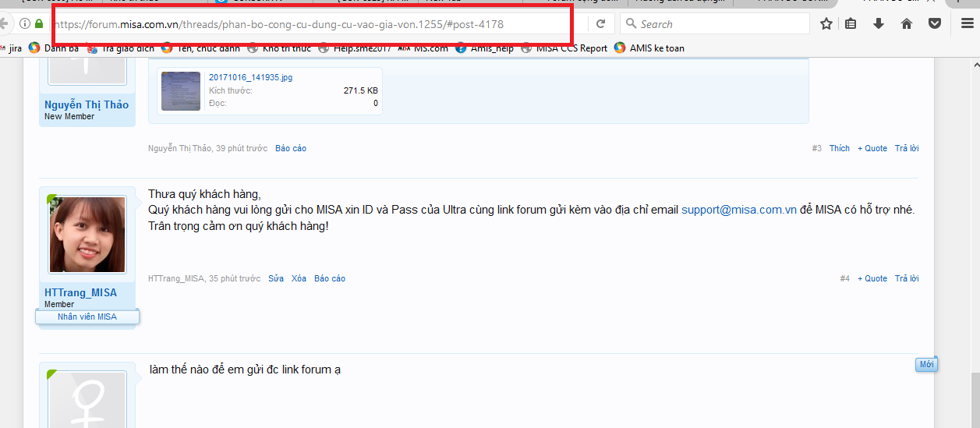Click HTTrang_MISA author link under post #4
Viewport: 980px width, 428px height.
pos(176,278)
